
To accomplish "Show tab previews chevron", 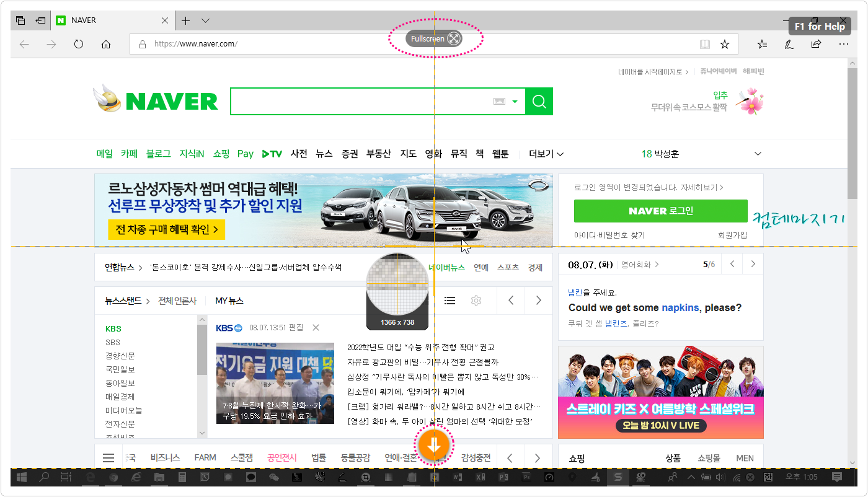I will coord(206,20).
